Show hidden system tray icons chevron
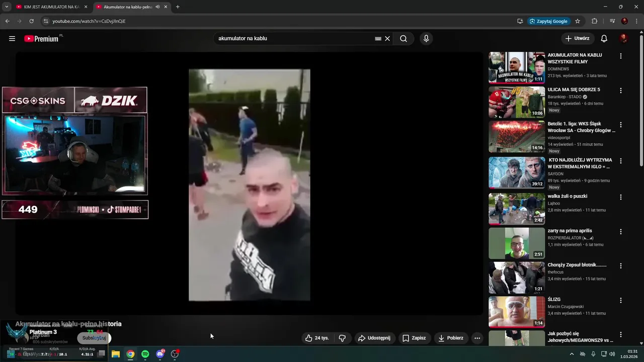This screenshot has height=362, width=644. [x=572, y=354]
